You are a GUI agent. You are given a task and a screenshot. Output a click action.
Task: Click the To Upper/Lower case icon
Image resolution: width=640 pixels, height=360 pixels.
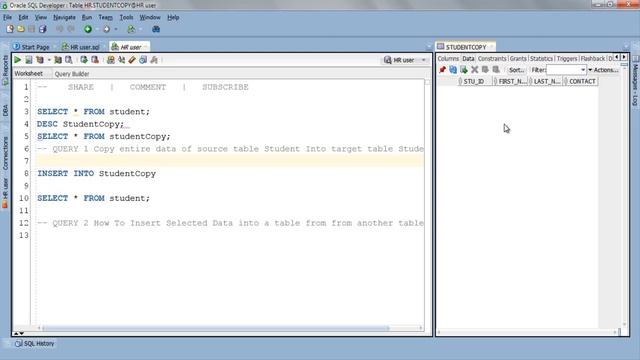coord(121,60)
